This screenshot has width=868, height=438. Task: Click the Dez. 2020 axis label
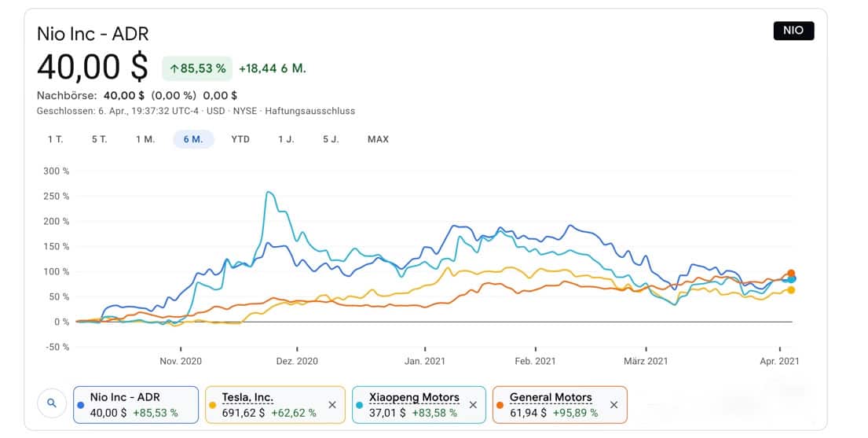[x=297, y=361]
